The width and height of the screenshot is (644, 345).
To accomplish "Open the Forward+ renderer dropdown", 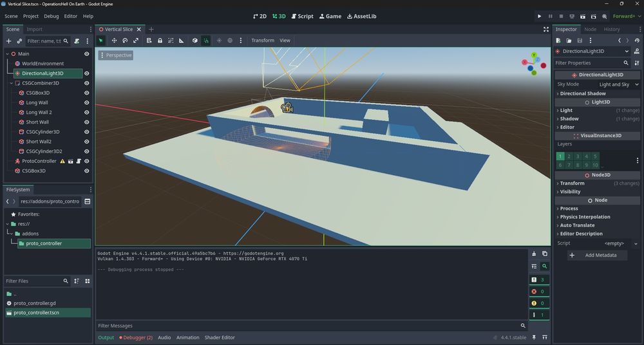I will point(627,17).
